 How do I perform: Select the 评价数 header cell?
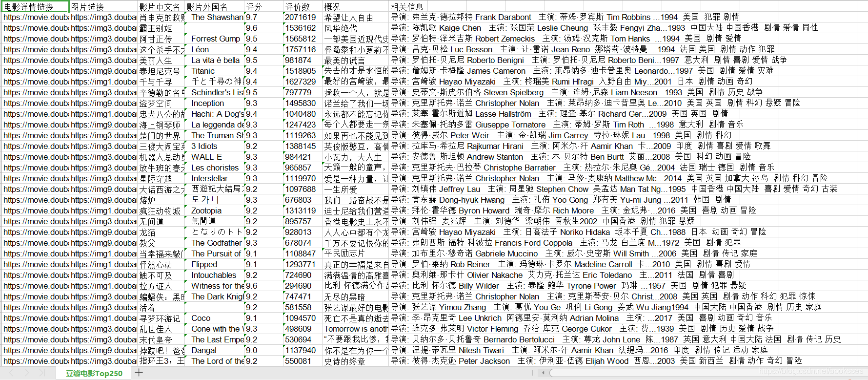pos(302,7)
